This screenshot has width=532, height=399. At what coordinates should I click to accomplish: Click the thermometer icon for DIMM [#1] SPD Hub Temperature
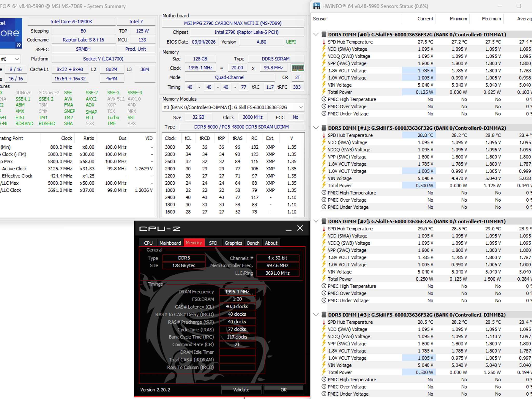coord(324,135)
